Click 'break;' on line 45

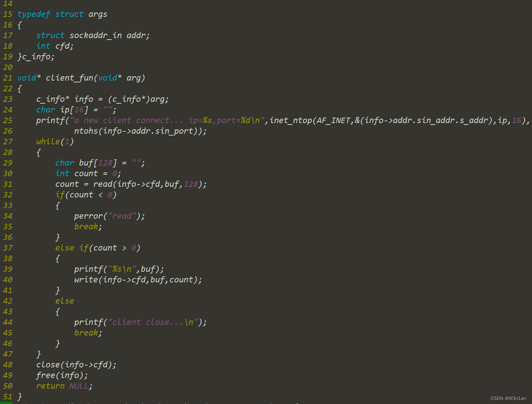[88, 333]
